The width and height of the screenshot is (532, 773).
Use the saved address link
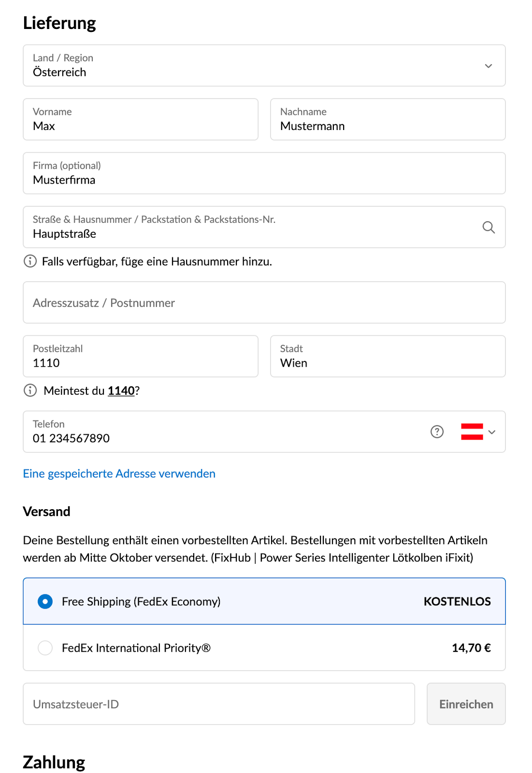pyautogui.click(x=119, y=473)
